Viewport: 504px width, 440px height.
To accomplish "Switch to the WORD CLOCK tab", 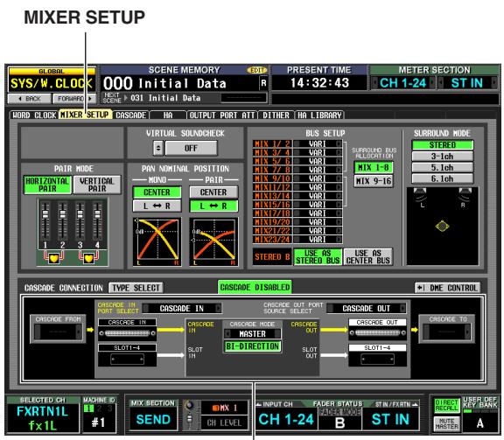I will (34, 115).
